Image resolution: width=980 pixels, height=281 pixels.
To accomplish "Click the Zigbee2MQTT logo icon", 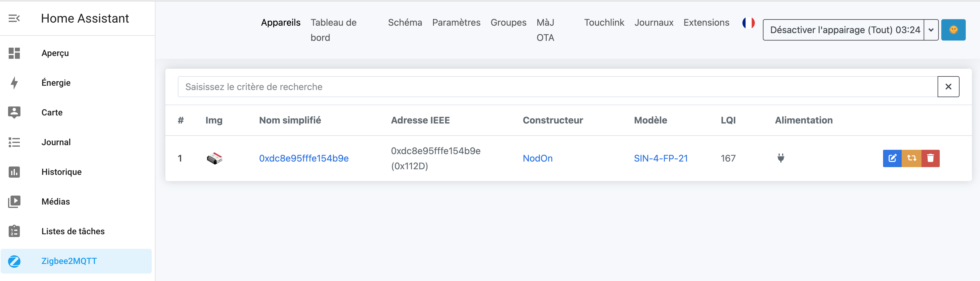I will pos(14,261).
